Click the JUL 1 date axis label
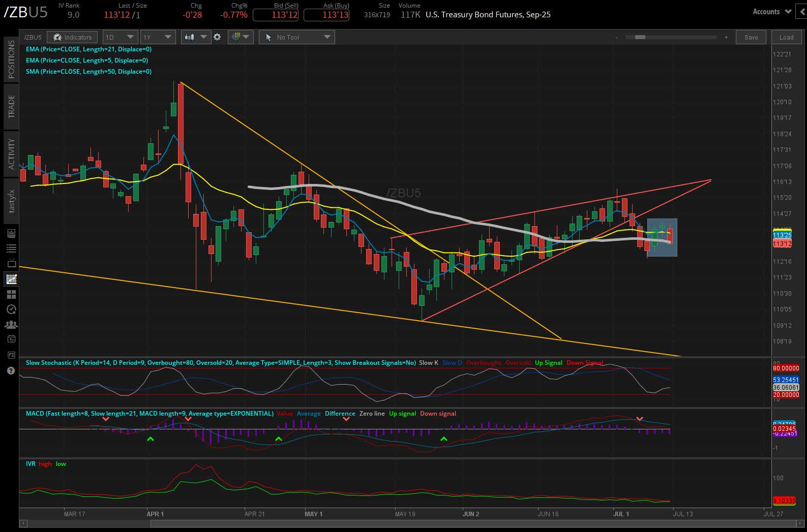 (x=621, y=514)
